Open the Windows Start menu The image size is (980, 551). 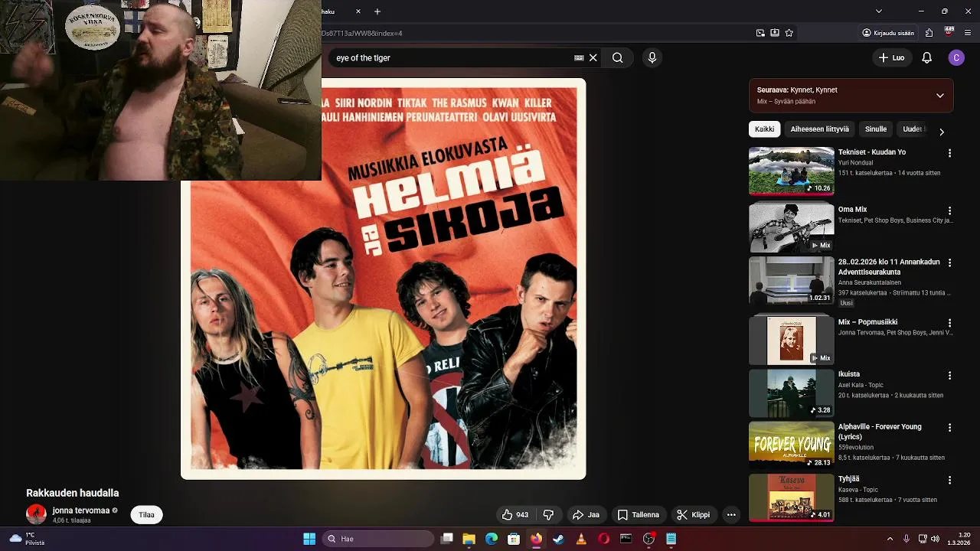(x=309, y=539)
